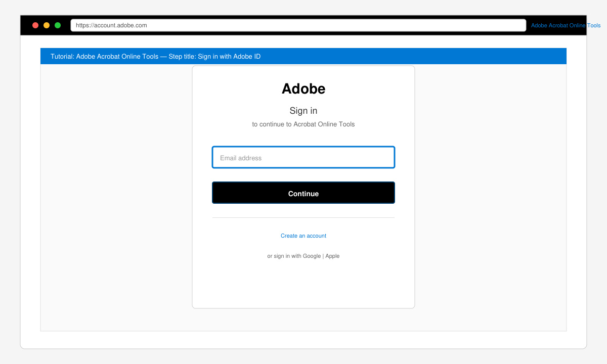Click the yellow minimize window button
This screenshot has width=607, height=364.
point(47,25)
